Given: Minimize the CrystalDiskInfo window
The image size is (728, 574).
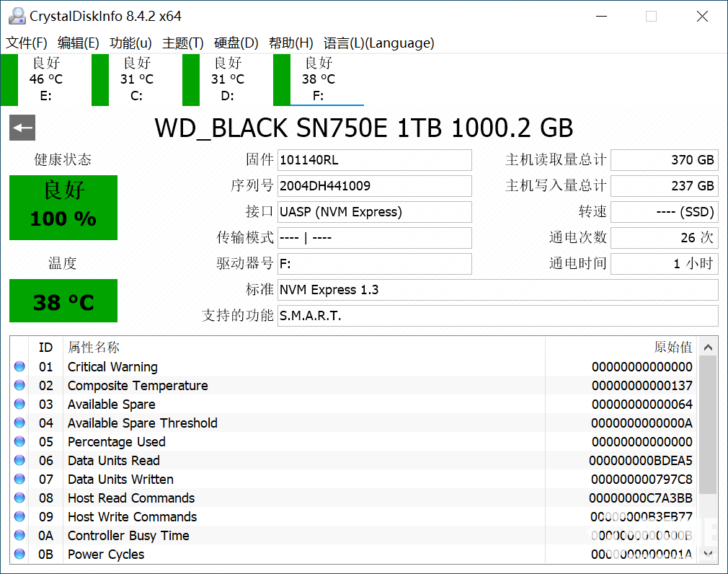Looking at the screenshot, I should tap(602, 17).
